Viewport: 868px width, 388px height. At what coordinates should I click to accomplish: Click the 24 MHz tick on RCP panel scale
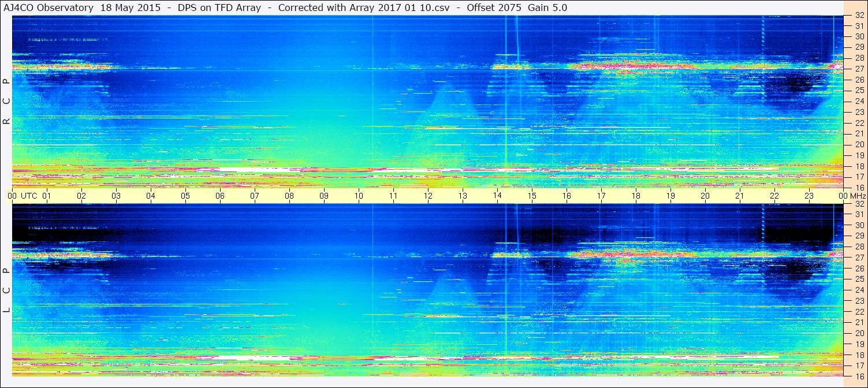point(859,102)
